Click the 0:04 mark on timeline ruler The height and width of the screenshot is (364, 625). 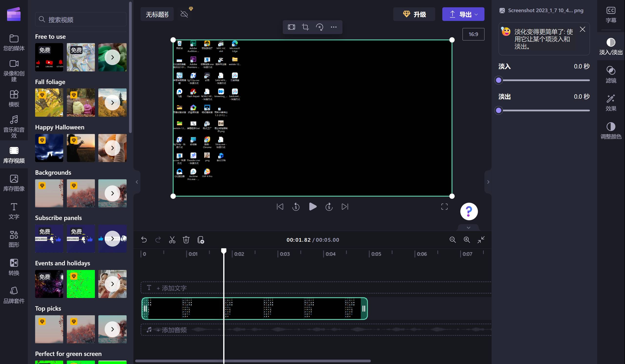click(330, 254)
